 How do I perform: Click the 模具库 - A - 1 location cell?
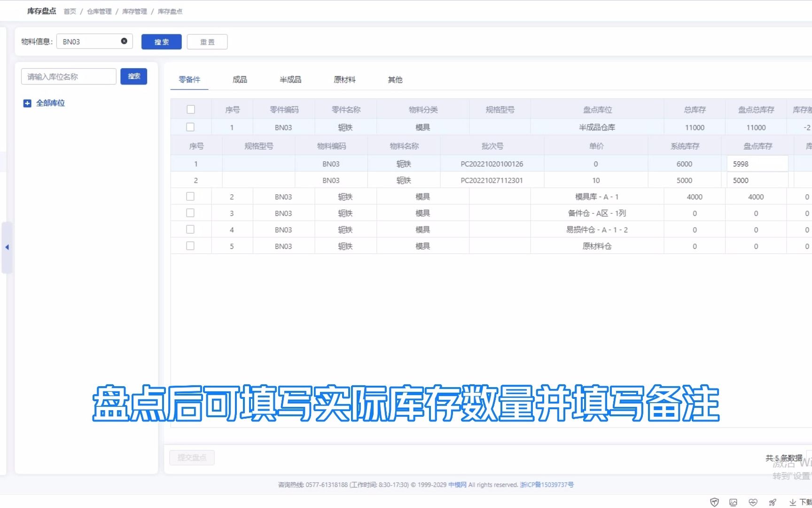[597, 197]
